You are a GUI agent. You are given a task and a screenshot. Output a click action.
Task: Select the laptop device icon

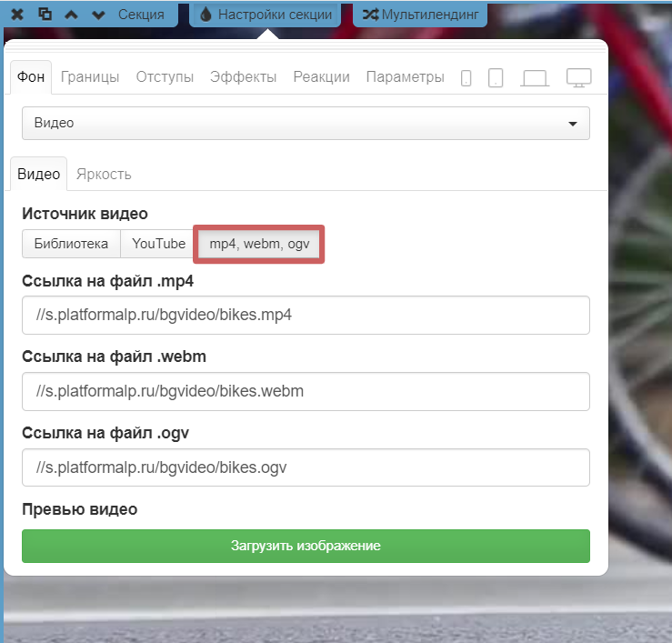pyautogui.click(x=535, y=78)
